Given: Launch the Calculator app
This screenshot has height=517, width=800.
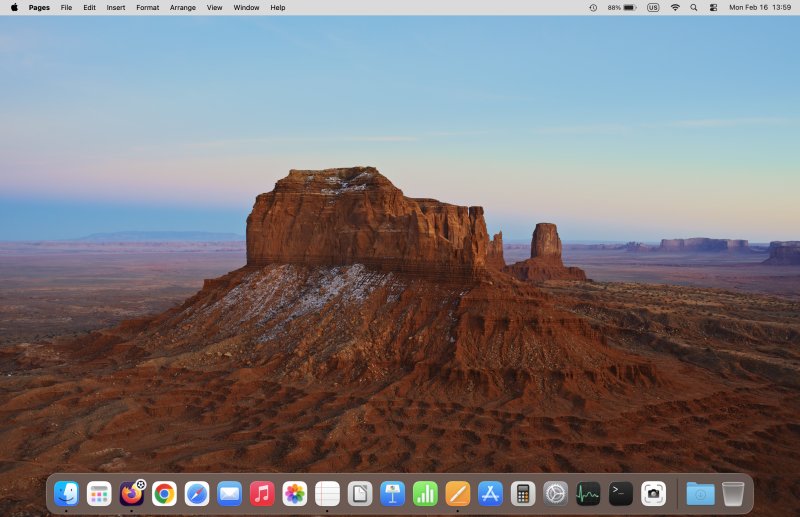Looking at the screenshot, I should point(522,493).
